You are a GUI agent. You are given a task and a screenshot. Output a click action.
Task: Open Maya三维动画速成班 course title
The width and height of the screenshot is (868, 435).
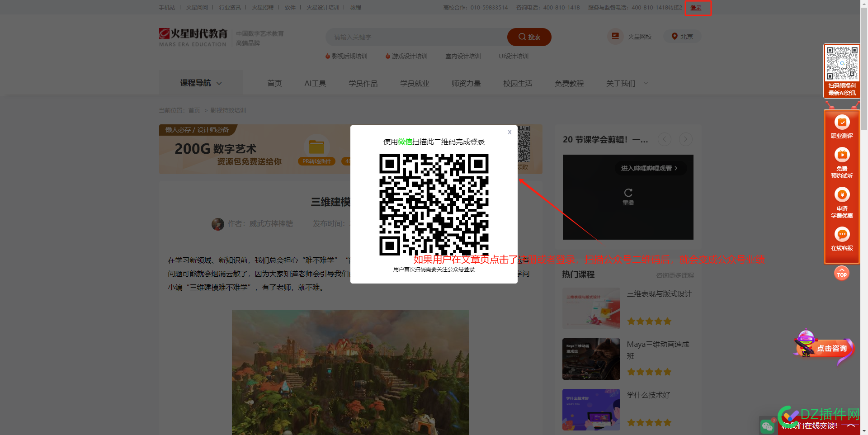click(658, 350)
